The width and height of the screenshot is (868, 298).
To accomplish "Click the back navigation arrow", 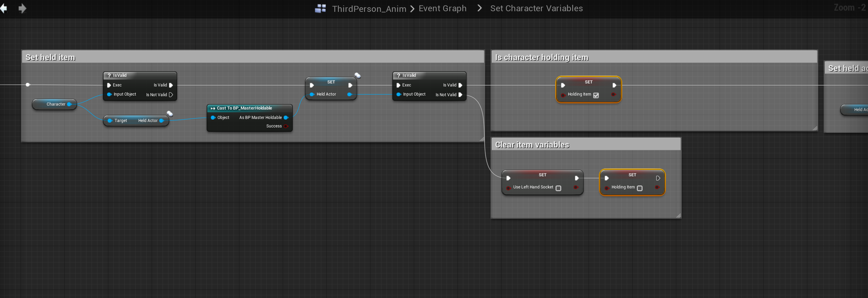I will point(4,8).
